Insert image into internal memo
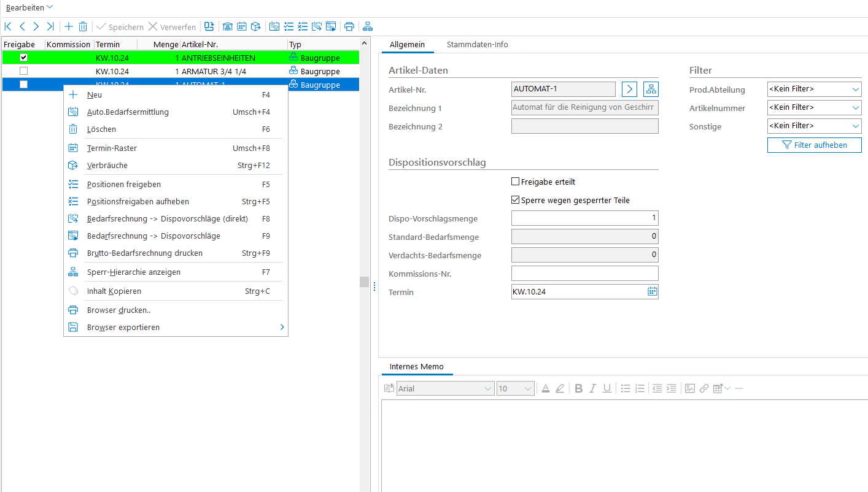Screen dimensions: 868x492 pos(690,388)
